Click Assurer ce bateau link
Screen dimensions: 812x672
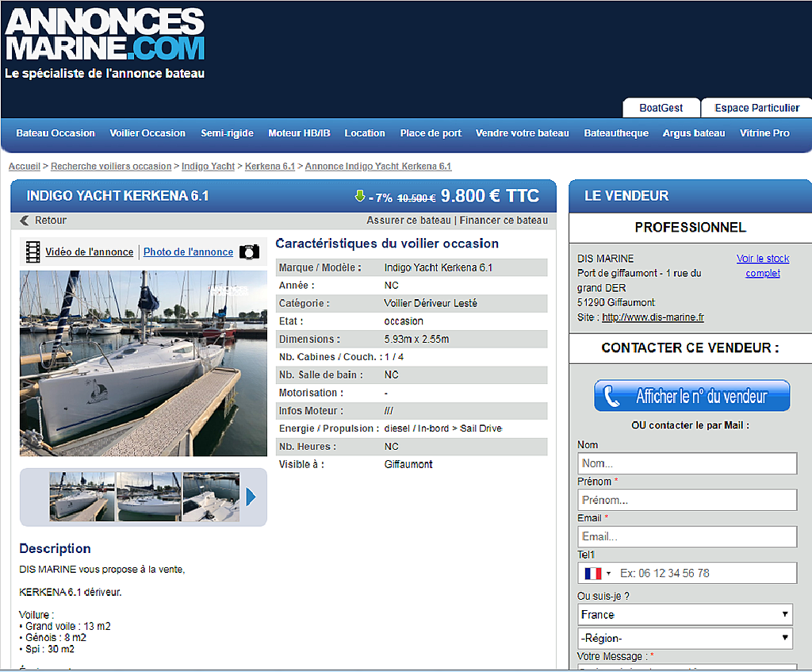(408, 221)
